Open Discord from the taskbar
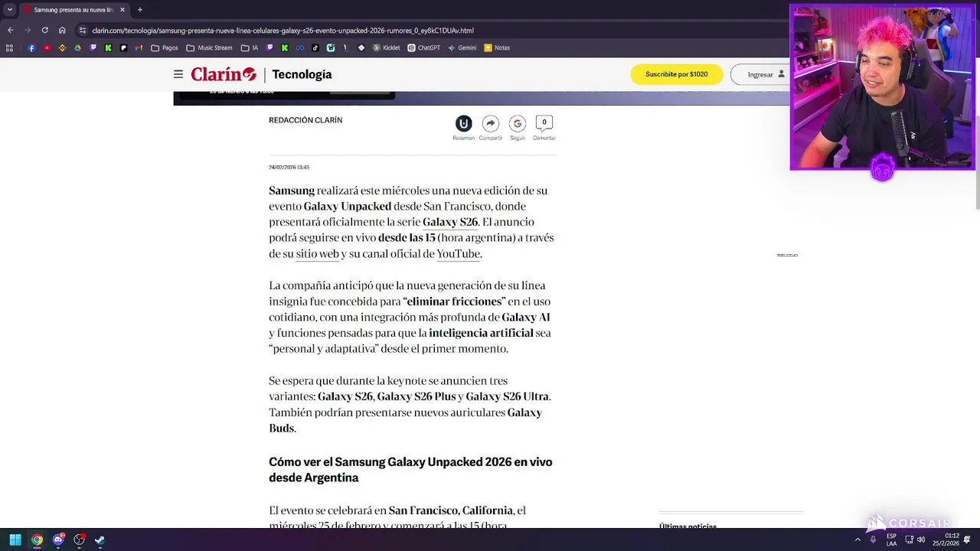Image resolution: width=980 pixels, height=551 pixels. [x=58, y=540]
